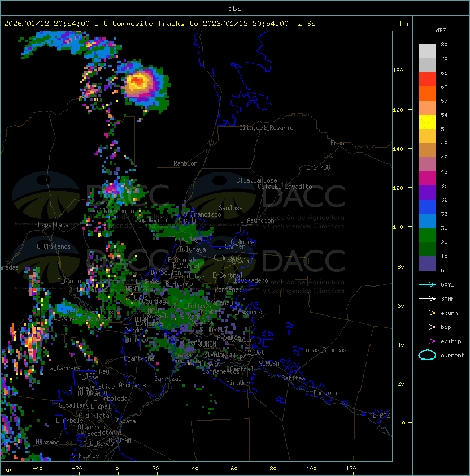Click the white 30HM arrow icon
470x476 pixels.
427,298
